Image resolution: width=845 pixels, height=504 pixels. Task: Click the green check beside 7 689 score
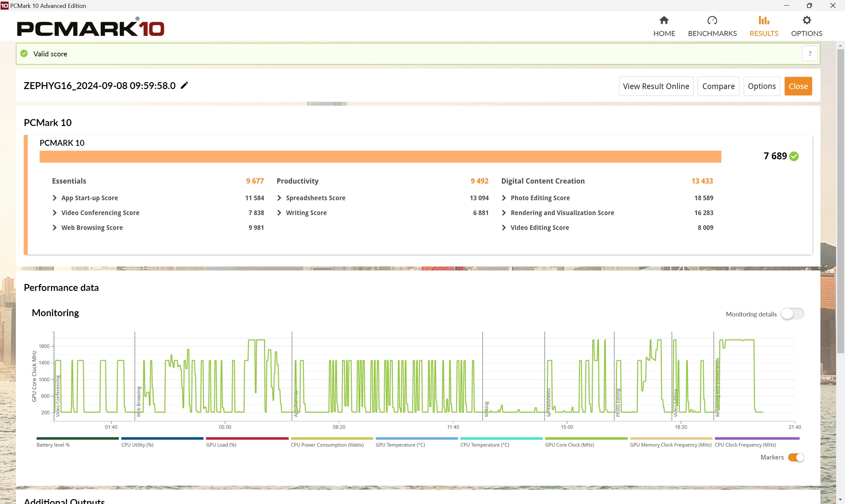794,156
